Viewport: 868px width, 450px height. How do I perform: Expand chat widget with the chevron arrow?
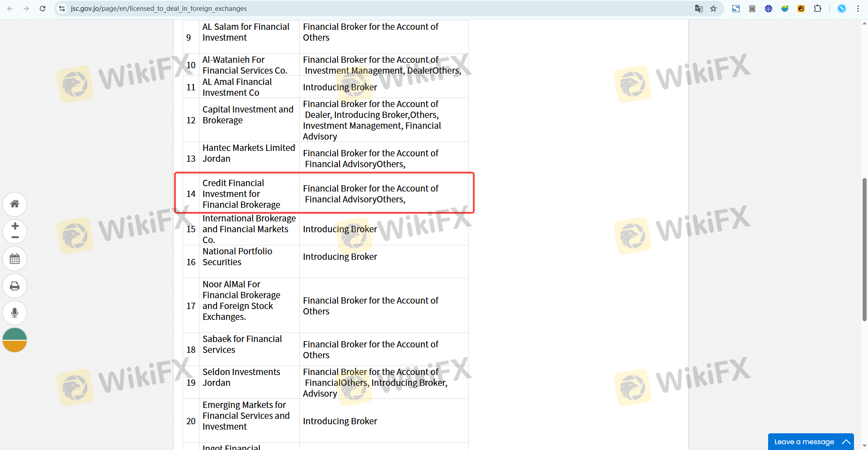tap(846, 442)
